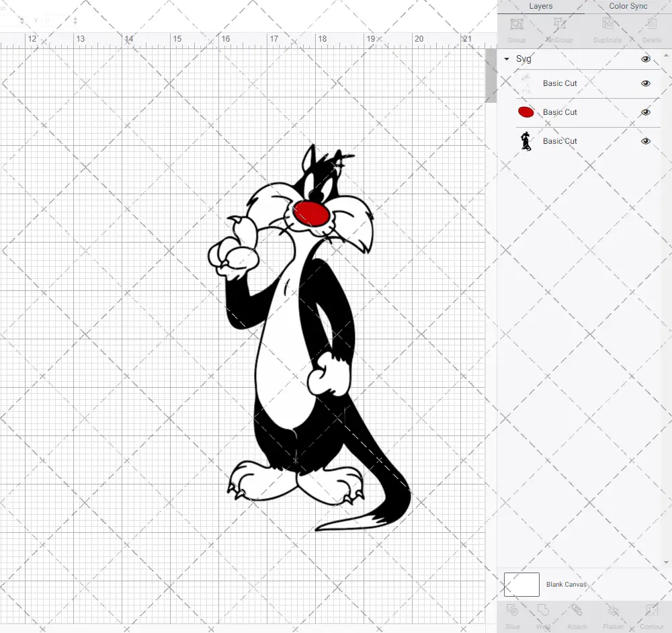Click the Duplicate icon
The height and width of the screenshot is (633, 672).
click(x=607, y=24)
